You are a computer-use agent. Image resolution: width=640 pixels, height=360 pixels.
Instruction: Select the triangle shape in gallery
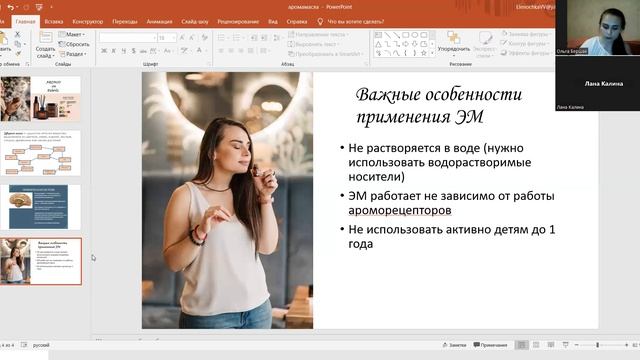tap(378, 44)
